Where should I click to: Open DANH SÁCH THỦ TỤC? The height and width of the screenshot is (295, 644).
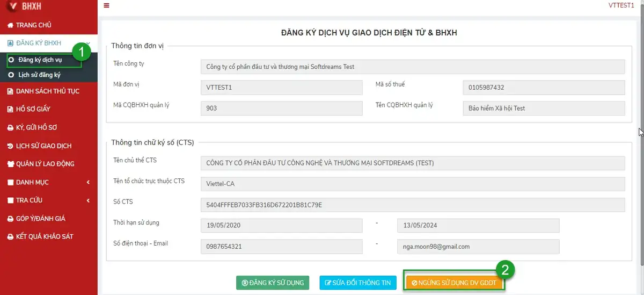(x=48, y=91)
